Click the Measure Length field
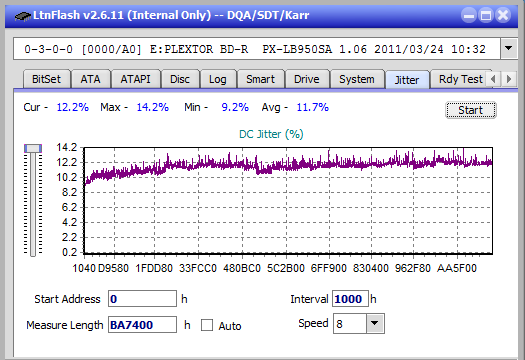525x360 pixels. pyautogui.click(x=142, y=325)
